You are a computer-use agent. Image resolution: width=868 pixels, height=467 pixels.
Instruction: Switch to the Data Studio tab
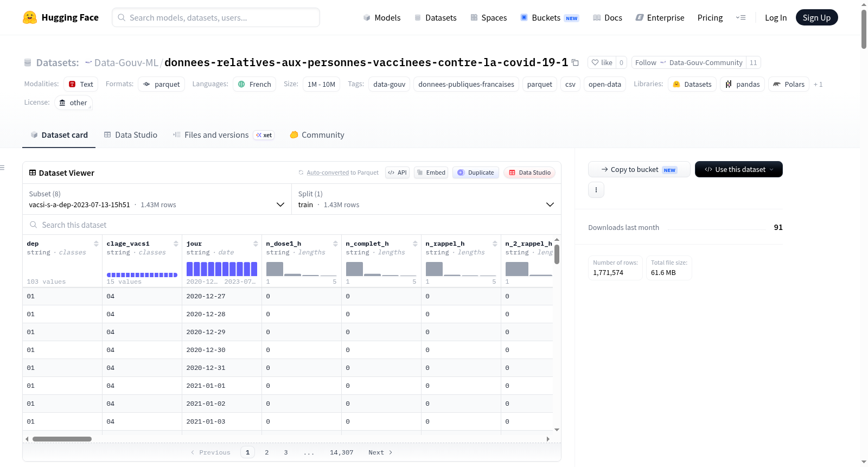[131, 135]
